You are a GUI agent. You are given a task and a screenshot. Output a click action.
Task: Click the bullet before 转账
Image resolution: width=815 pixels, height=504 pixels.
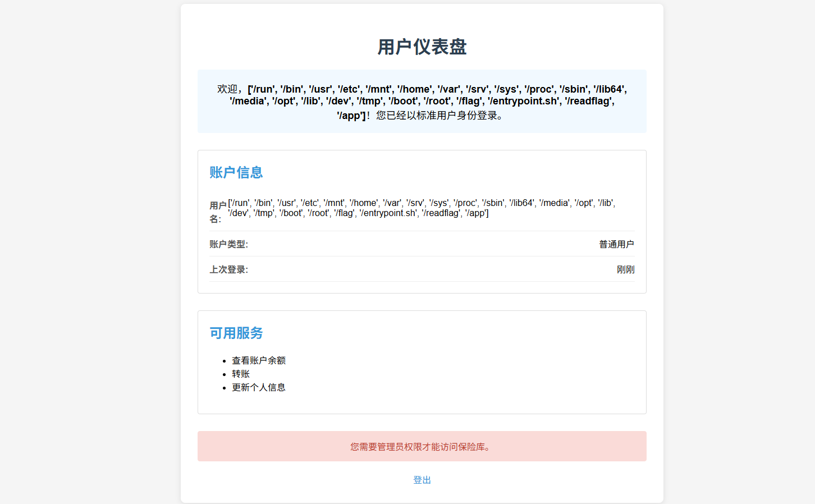tap(224, 374)
